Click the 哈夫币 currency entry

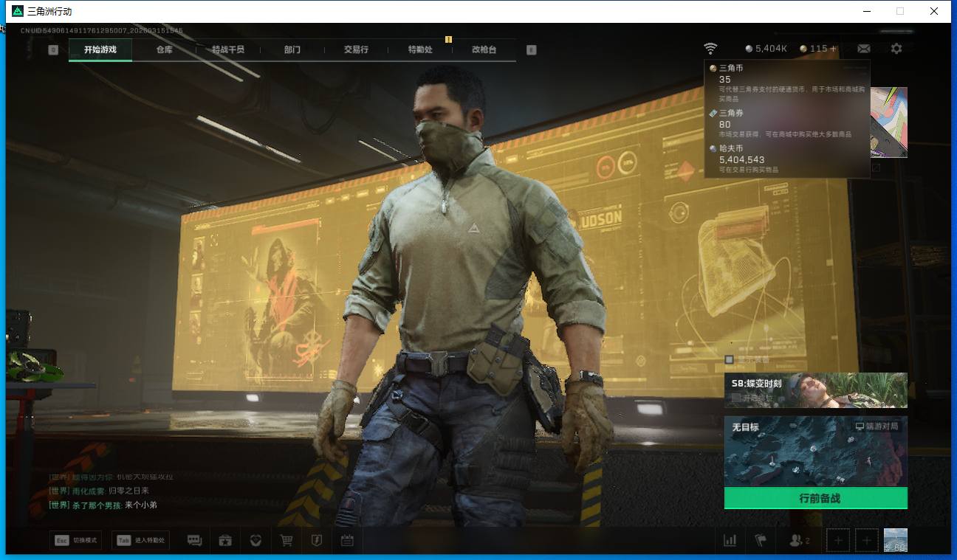point(787,159)
